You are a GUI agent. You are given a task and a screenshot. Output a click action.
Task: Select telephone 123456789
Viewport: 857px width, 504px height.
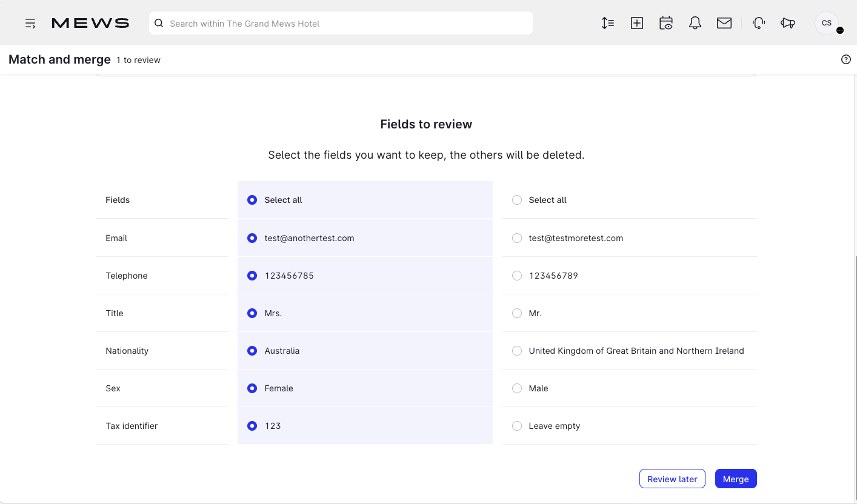coord(517,276)
